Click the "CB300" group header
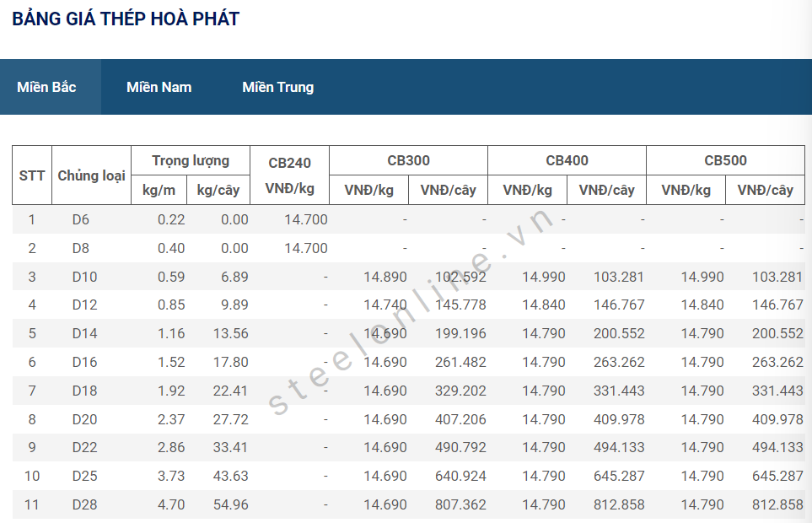812x523 pixels. pyautogui.click(x=409, y=160)
